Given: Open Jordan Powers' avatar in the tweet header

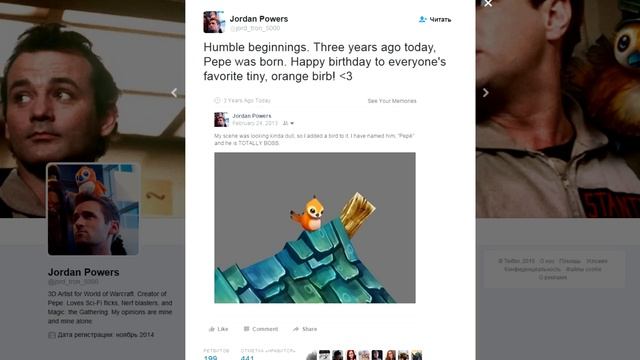Looking at the screenshot, I should coord(214,22).
